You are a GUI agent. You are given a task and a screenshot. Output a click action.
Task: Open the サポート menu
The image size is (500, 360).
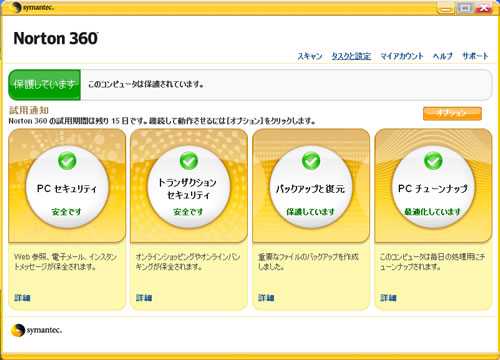click(x=475, y=56)
